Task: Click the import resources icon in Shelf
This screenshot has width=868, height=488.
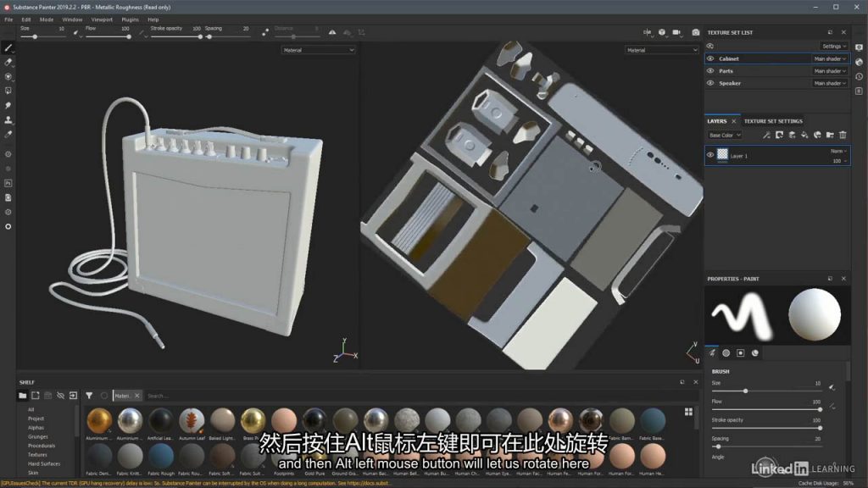Action: click(x=73, y=396)
